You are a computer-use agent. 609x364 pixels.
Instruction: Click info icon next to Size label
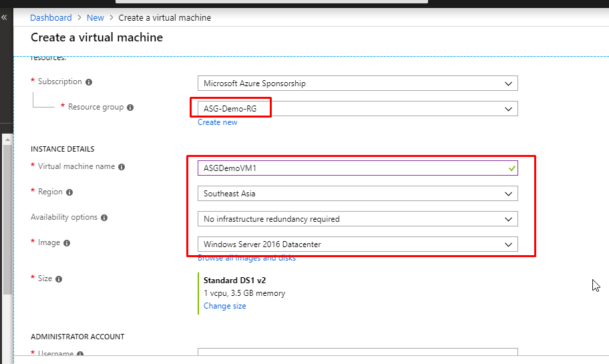(x=59, y=279)
